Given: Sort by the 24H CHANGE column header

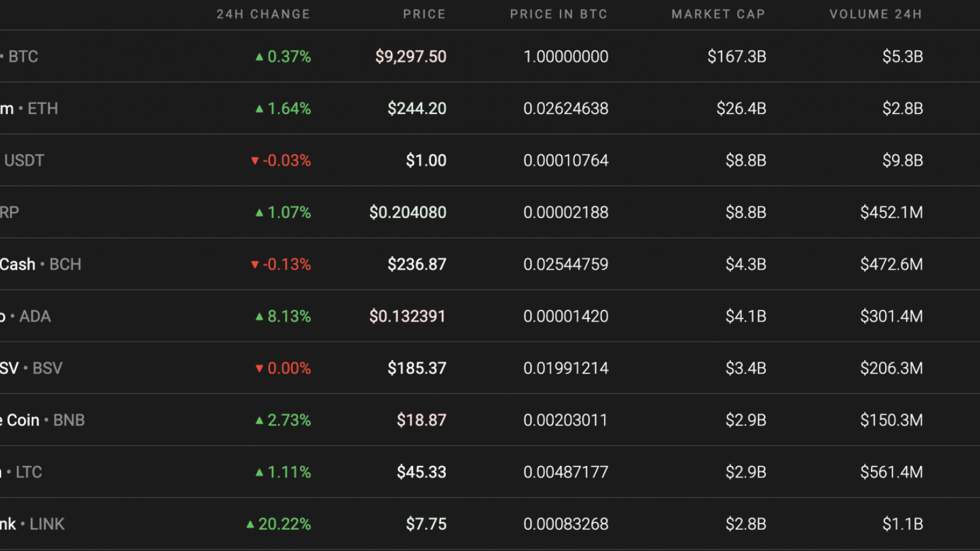Looking at the screenshot, I should (x=263, y=14).
